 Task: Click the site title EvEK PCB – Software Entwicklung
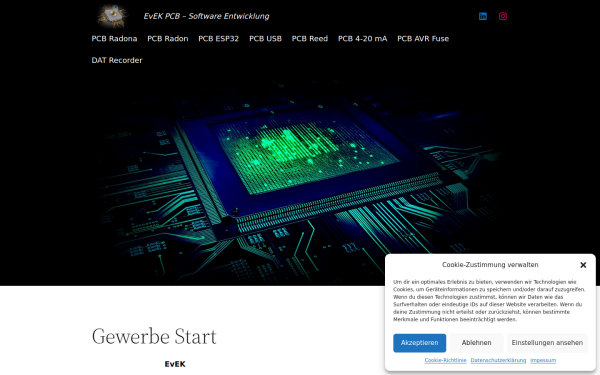pos(206,16)
